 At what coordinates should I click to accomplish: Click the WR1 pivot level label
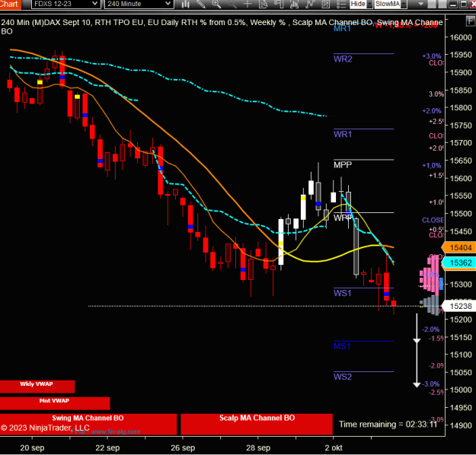343,134
